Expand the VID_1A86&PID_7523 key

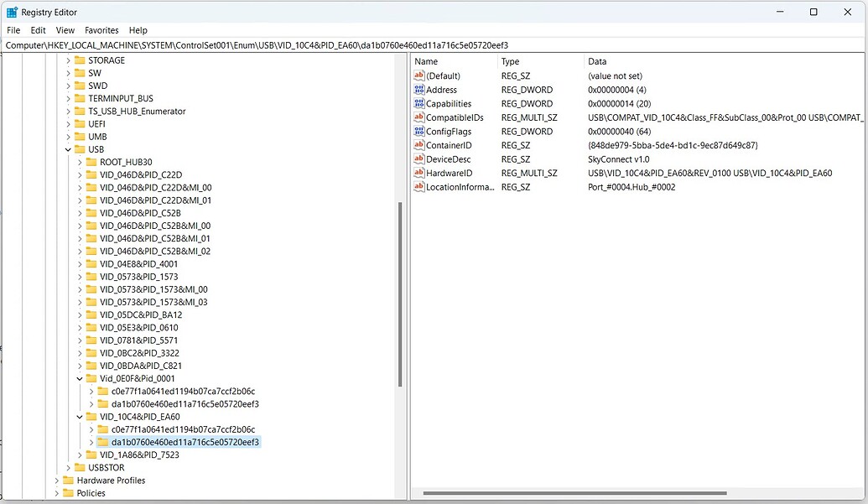coord(80,455)
